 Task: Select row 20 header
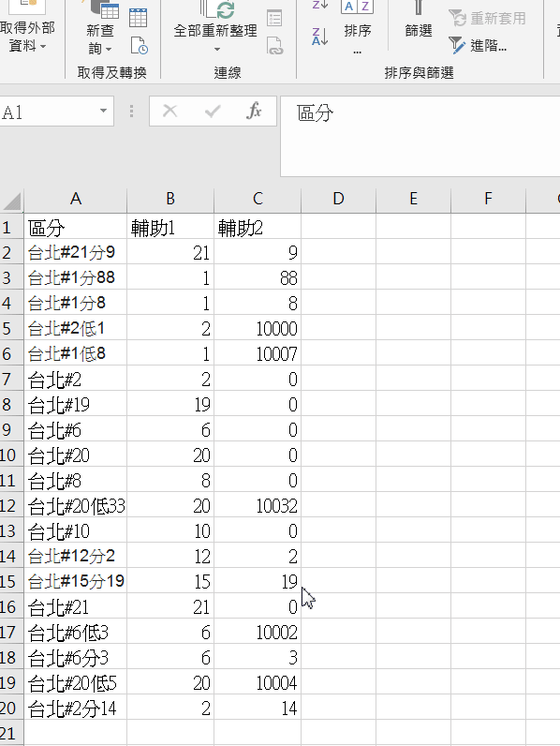tap(11, 708)
